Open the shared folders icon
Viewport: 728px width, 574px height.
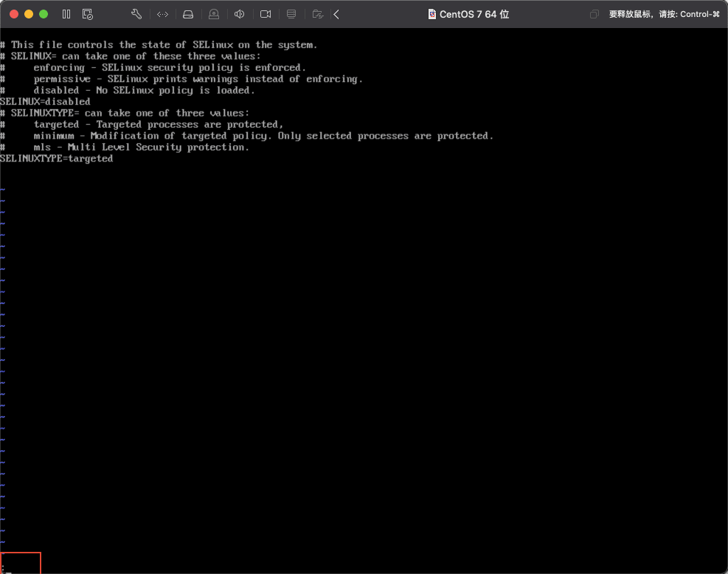317,14
